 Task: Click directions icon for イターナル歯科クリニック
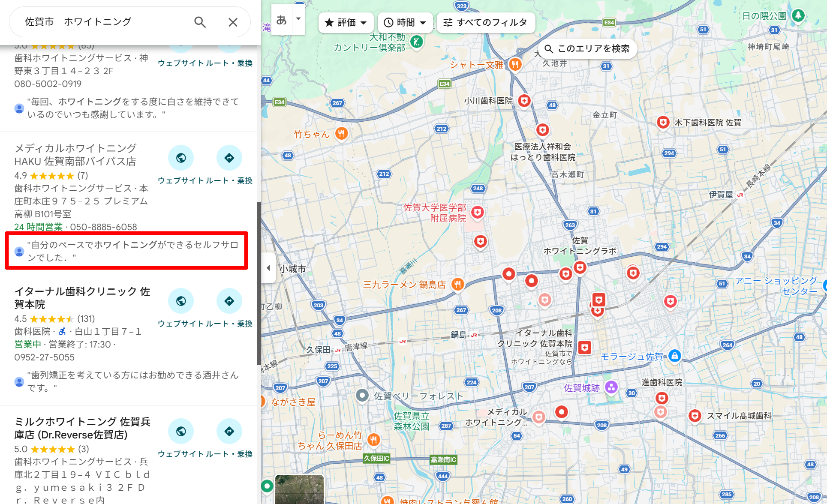(229, 301)
